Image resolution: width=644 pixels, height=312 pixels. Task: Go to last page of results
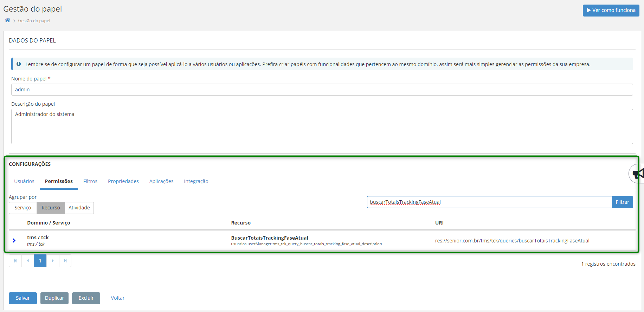(65, 261)
